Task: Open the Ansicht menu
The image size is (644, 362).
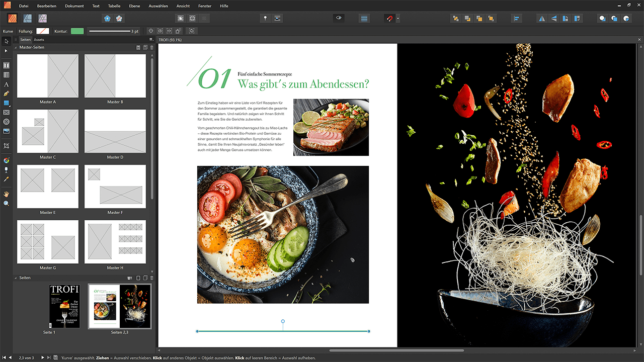Action: click(183, 6)
